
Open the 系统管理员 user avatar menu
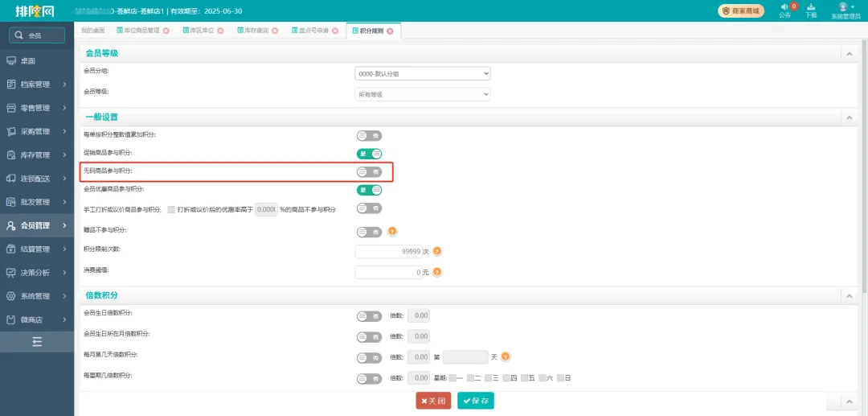842,7
